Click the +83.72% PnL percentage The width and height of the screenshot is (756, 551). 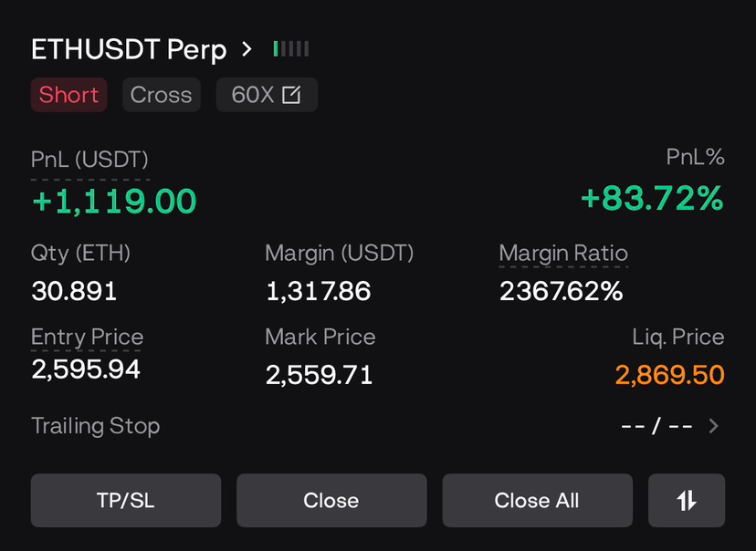[652, 199]
